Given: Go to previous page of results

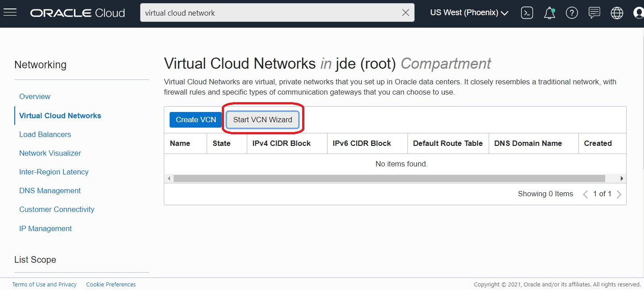Looking at the screenshot, I should coord(586,194).
